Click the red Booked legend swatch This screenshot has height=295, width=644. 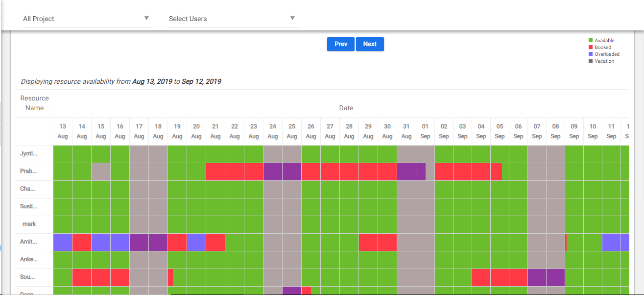pyautogui.click(x=591, y=48)
